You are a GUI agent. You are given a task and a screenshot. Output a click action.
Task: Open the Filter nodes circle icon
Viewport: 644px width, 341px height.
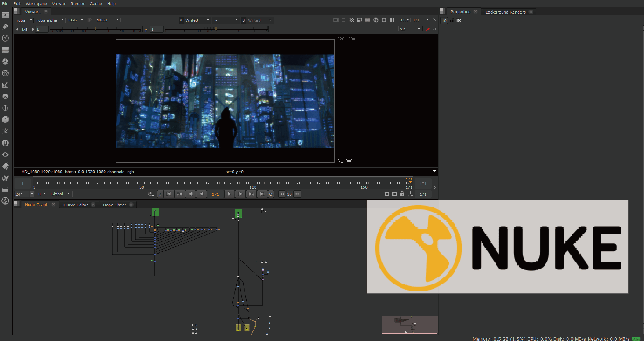pos(5,73)
